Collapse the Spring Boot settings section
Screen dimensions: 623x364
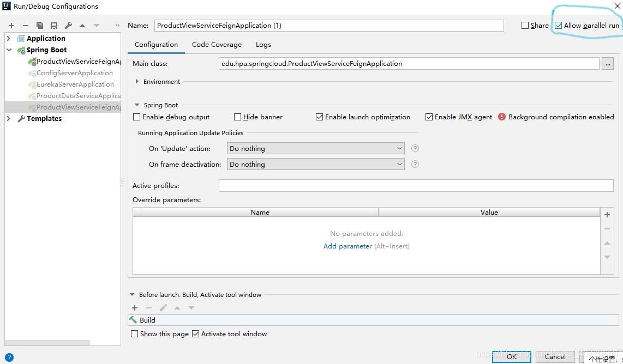coord(137,105)
